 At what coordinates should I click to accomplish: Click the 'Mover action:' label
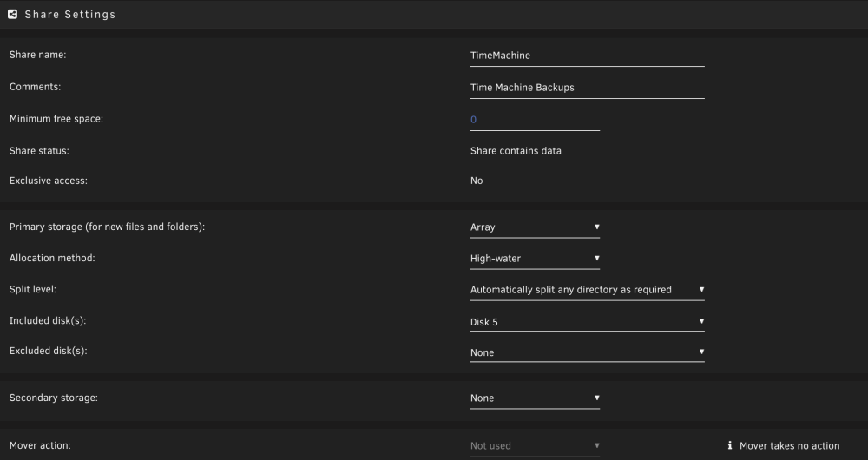click(40, 445)
